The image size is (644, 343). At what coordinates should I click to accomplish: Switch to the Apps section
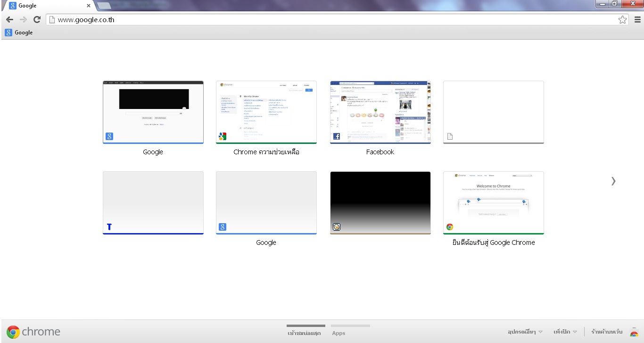[x=350, y=330]
